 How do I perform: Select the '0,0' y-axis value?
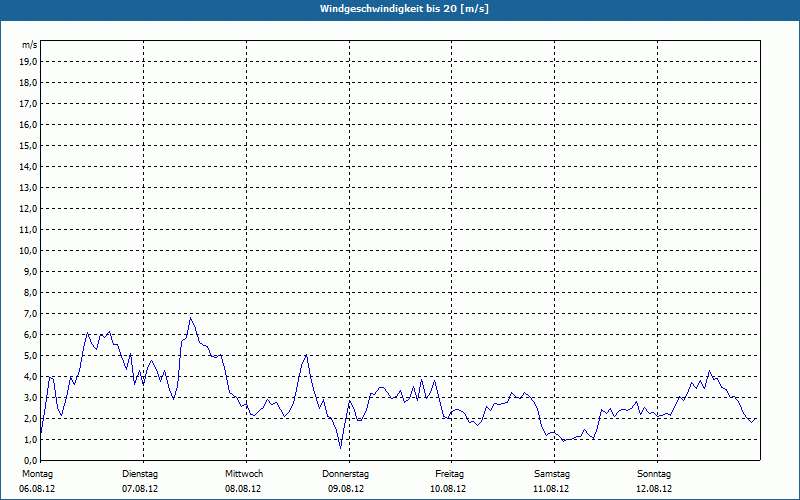tap(30, 461)
